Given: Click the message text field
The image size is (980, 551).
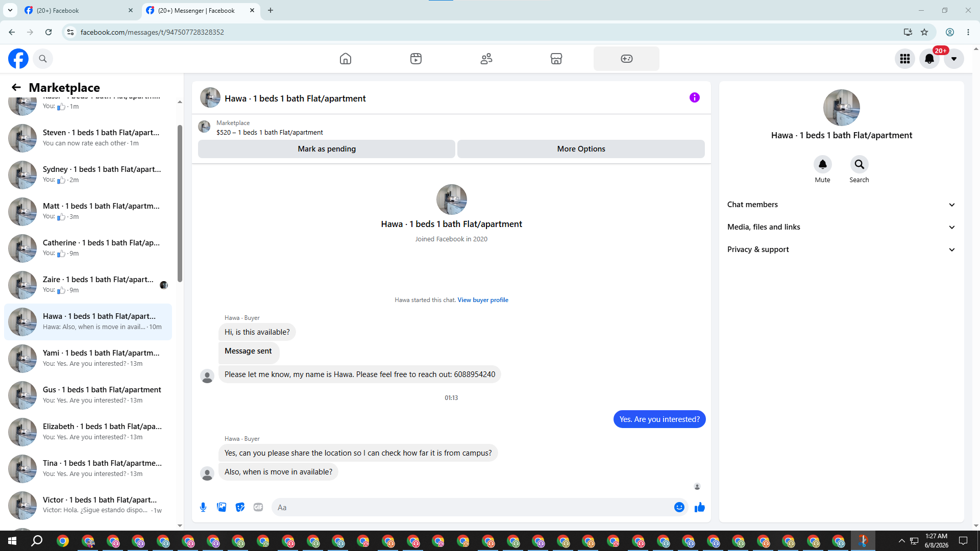Looking at the screenshot, I should tap(472, 507).
